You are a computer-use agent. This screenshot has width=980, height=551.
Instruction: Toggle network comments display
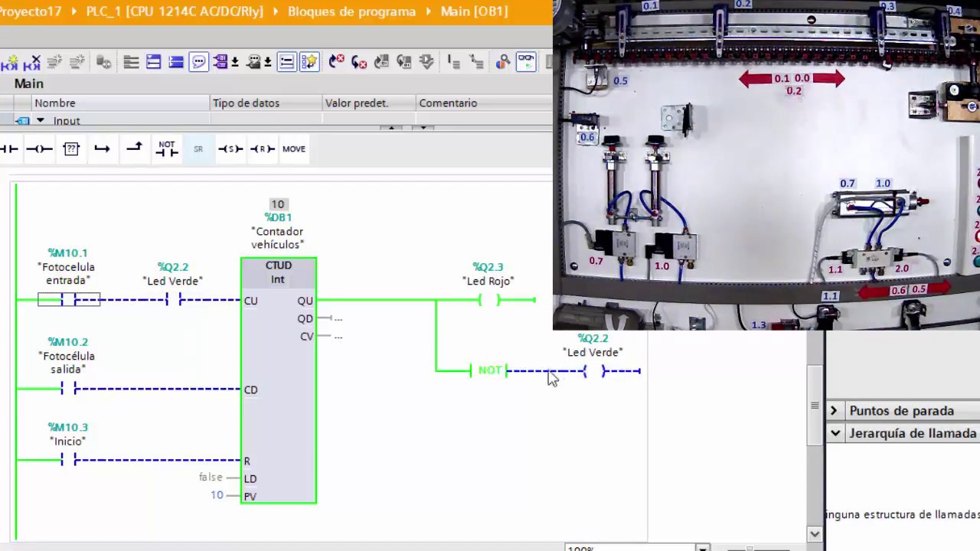286,62
